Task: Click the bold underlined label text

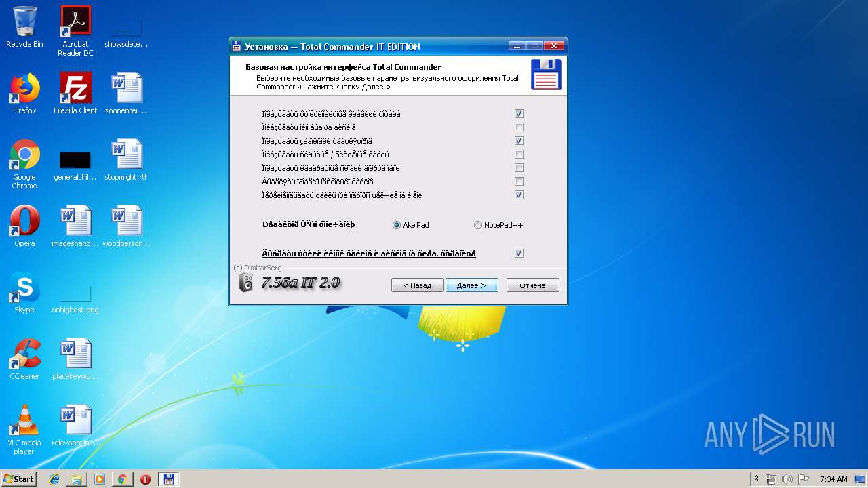Action: [x=369, y=253]
